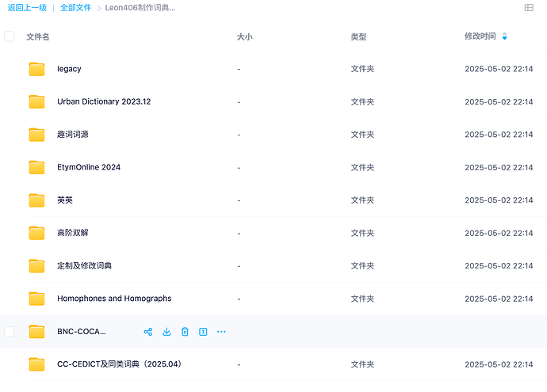Screen dimensions: 547x392
Task: Click the 趣词词源 folder icon
Action: pyautogui.click(x=36, y=135)
